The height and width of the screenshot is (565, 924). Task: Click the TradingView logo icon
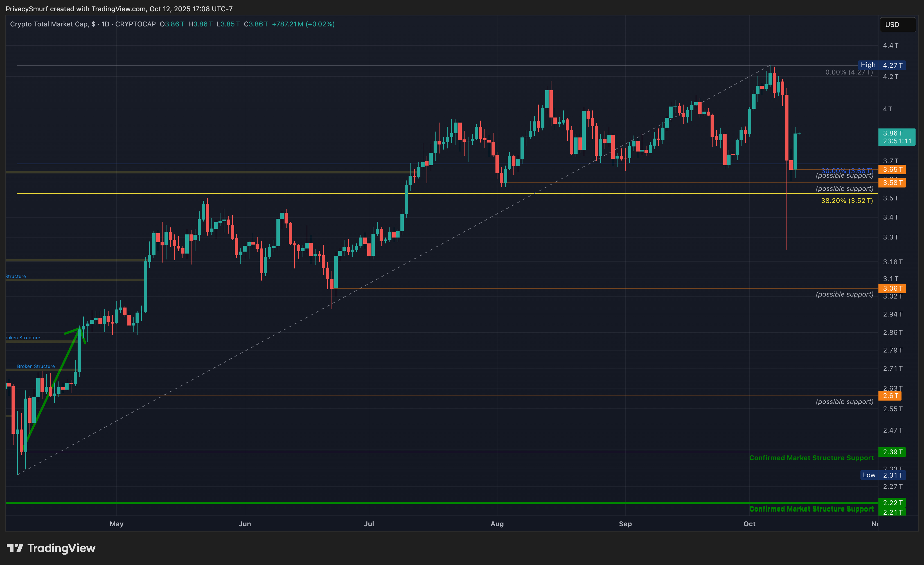[x=15, y=548]
